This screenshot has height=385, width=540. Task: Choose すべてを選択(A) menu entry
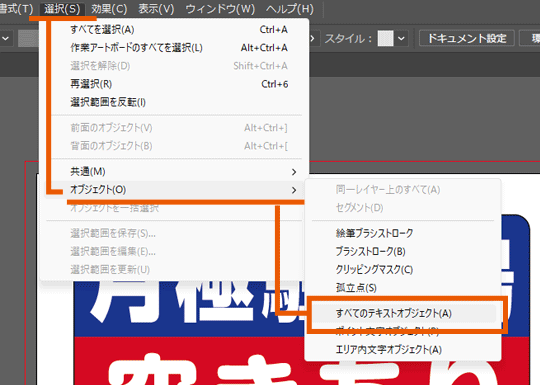click(174, 30)
